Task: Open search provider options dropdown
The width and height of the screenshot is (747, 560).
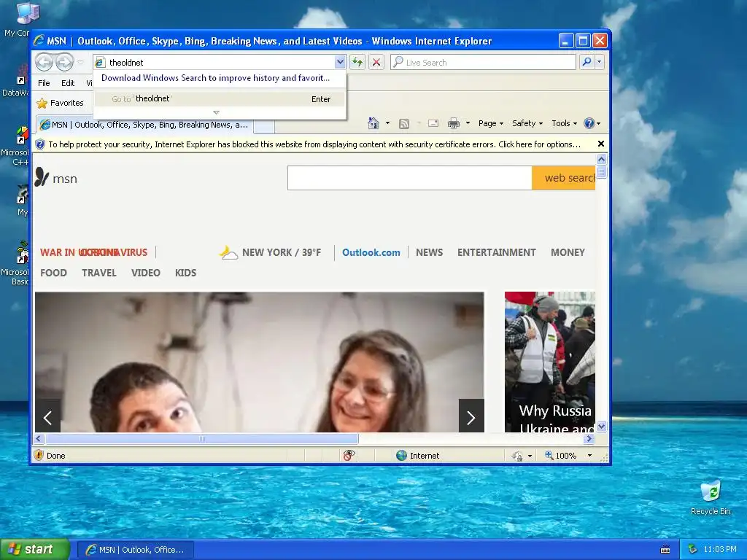Action: pyautogui.click(x=600, y=62)
